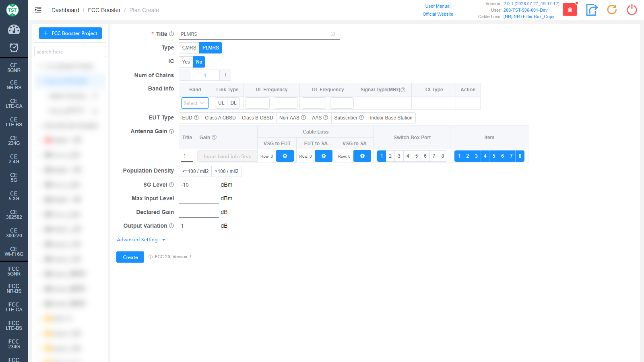Open the alarm clock check icon
The height and width of the screenshot is (362, 644).
(14, 48)
